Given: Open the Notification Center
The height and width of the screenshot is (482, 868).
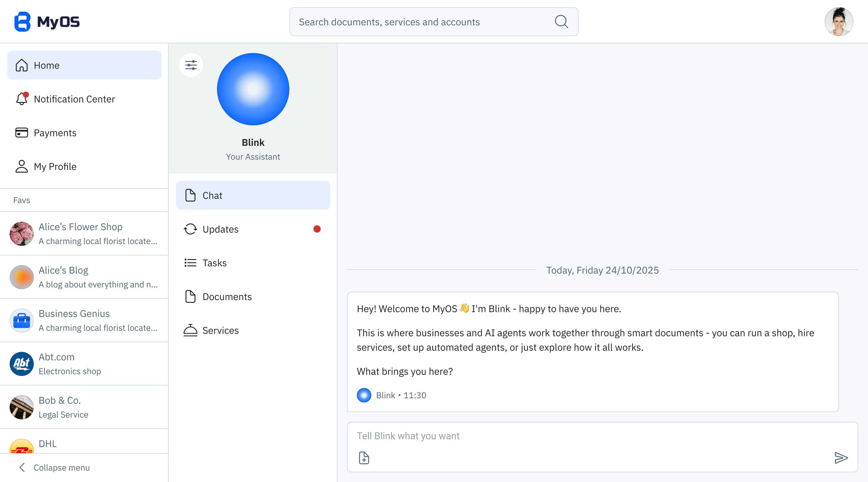Looking at the screenshot, I should pyautogui.click(x=74, y=99).
